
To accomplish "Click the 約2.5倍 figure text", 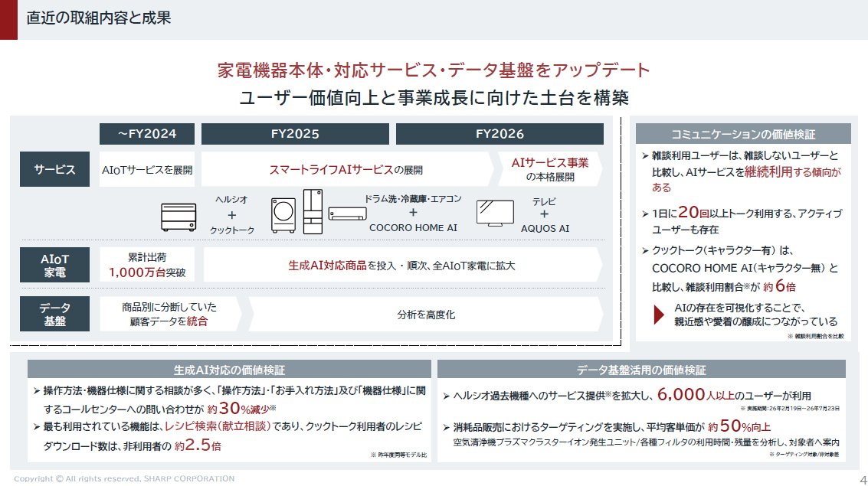I will [x=198, y=445].
